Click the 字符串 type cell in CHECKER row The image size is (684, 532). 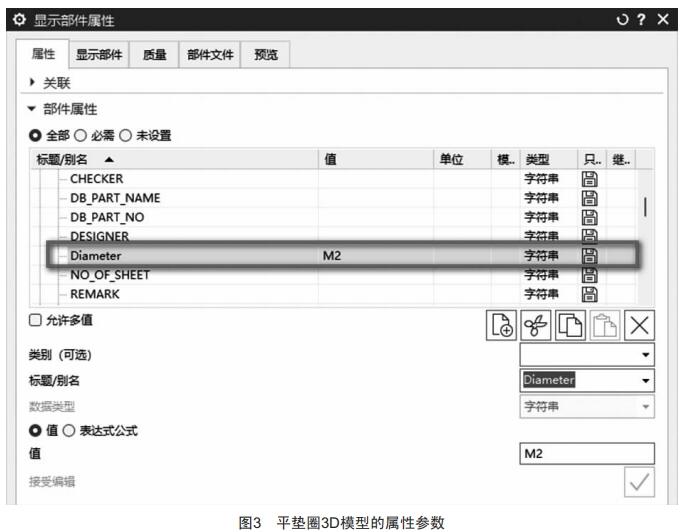(549, 179)
